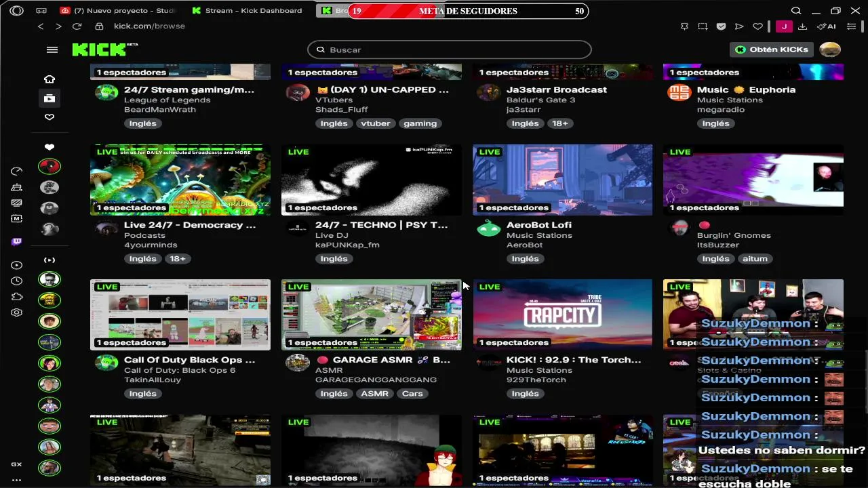Open Easy Setup sliders icon
Screen dimensions: 868x488
click(852, 26)
